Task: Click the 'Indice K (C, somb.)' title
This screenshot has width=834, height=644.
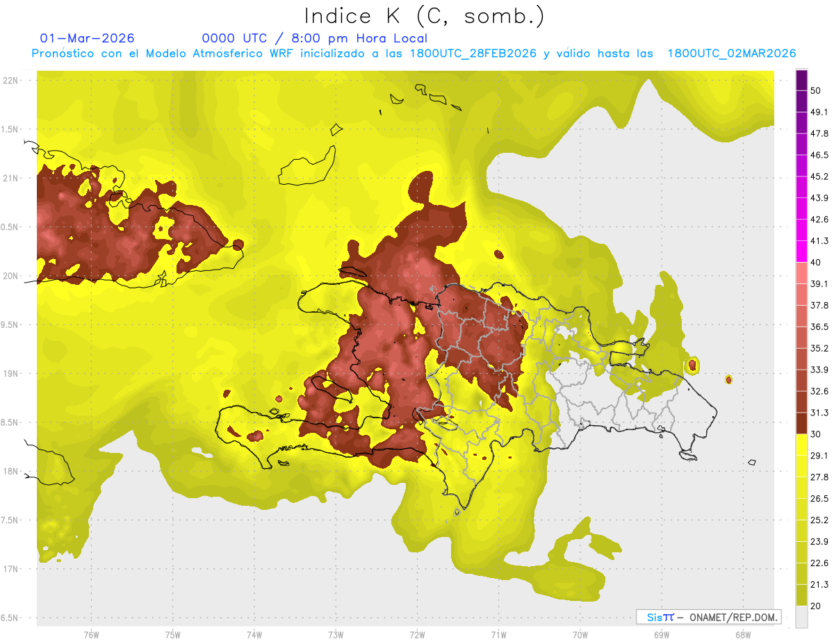Action: coord(424,16)
